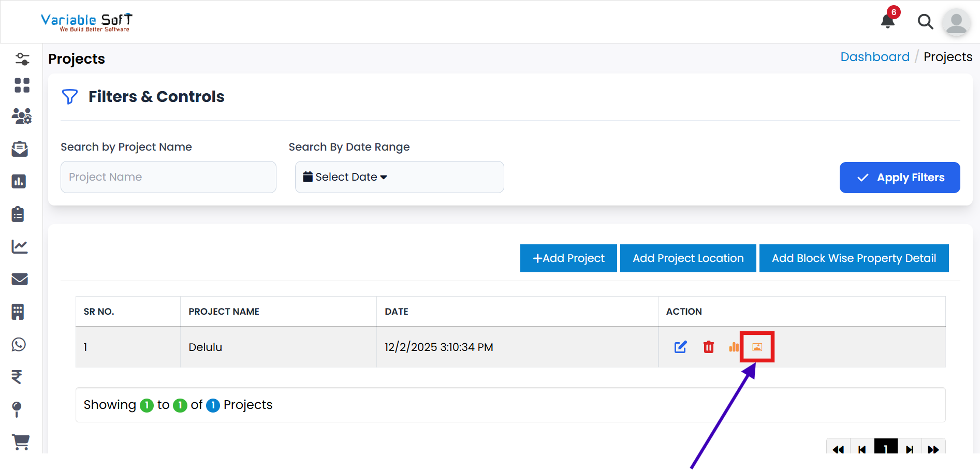The image size is (980, 470).
Task: Click the shopping cart sidebar icon
Action: [x=21, y=442]
